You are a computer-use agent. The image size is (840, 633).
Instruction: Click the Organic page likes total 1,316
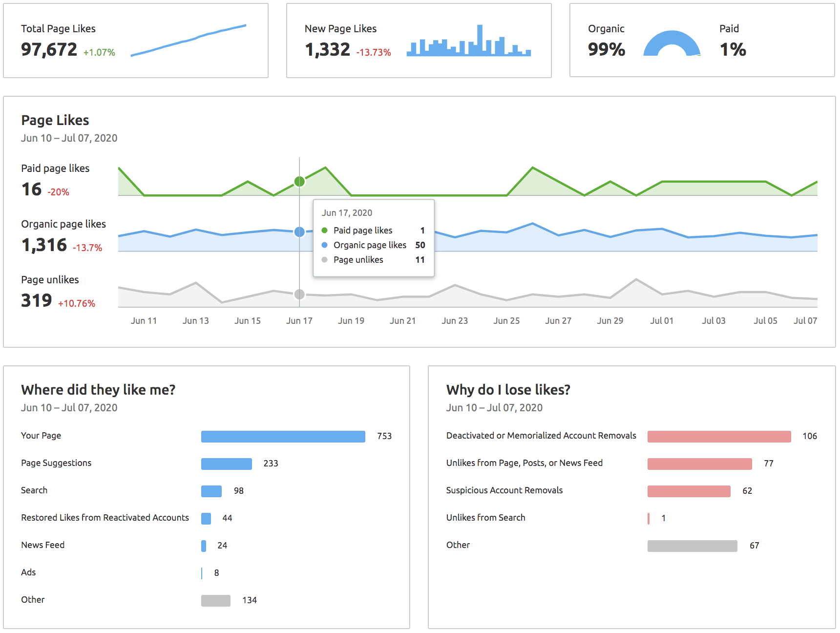44,245
